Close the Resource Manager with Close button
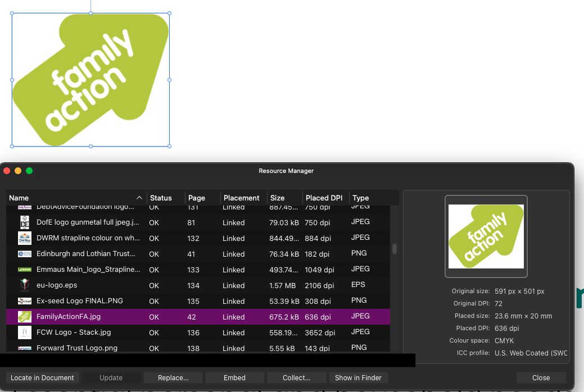Screen dimensions: 584x392 pos(541,377)
